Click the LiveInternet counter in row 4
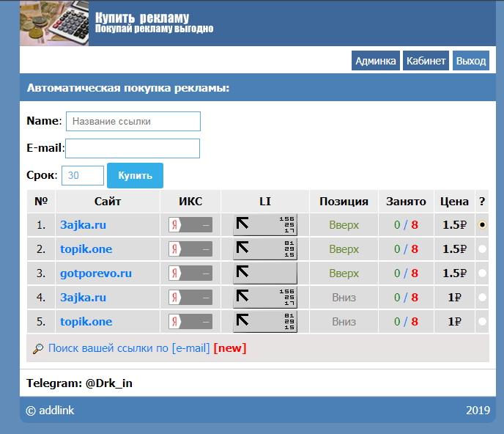Viewport: 504px width, 434px height. (x=264, y=298)
